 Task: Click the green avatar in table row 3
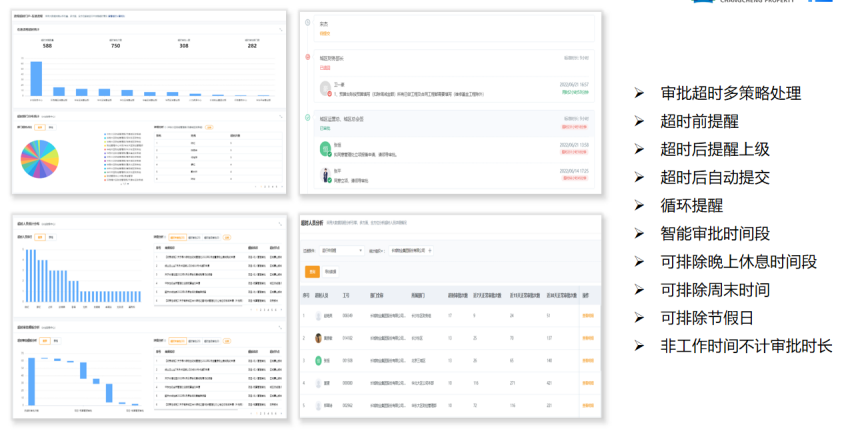pyautogui.click(x=318, y=361)
